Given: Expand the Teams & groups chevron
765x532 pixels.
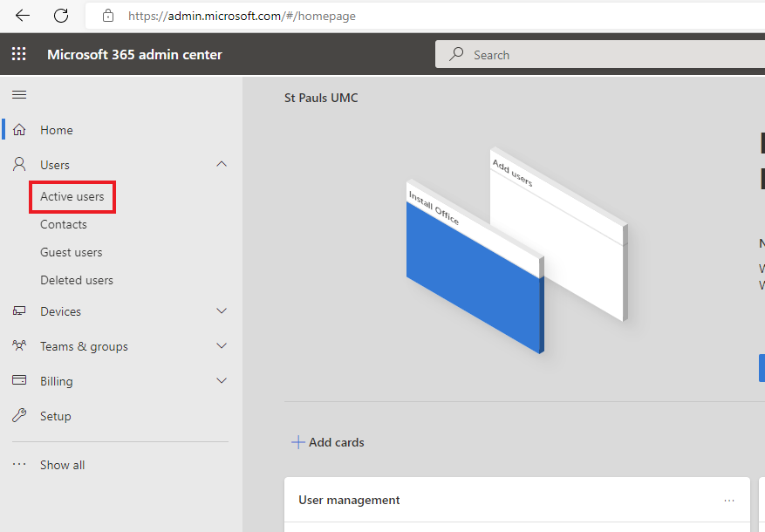Looking at the screenshot, I should [x=222, y=346].
